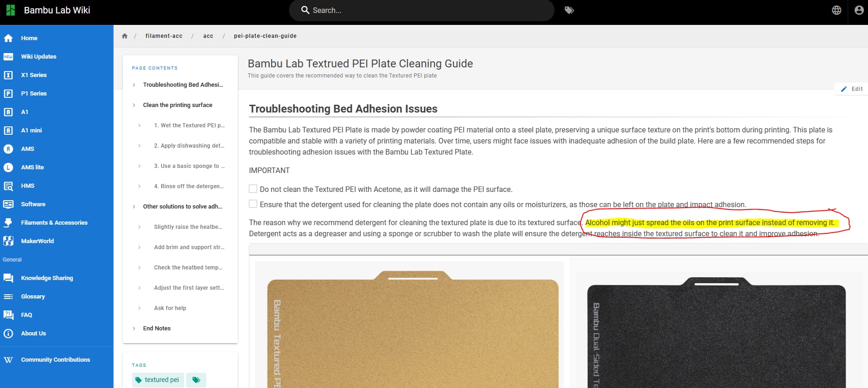Screen dimensions: 868x388
Task: Expand 'Clean the printing surface' chevron
Action: [134, 105]
